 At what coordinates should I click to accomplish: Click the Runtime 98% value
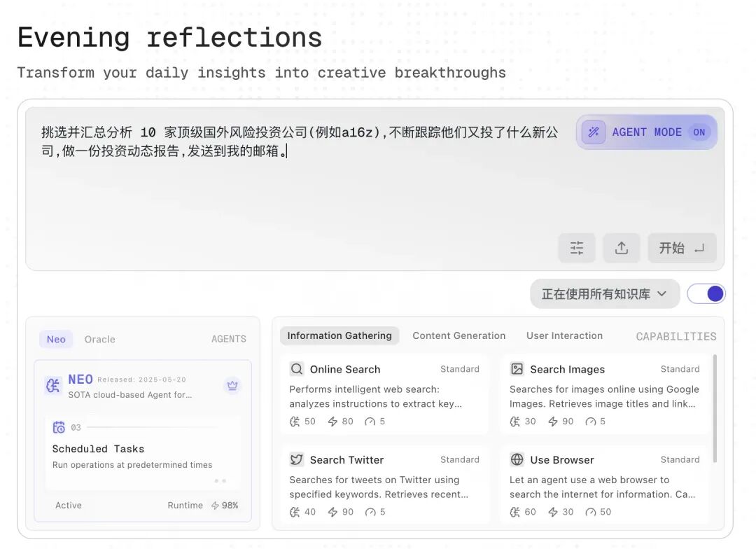click(x=230, y=505)
